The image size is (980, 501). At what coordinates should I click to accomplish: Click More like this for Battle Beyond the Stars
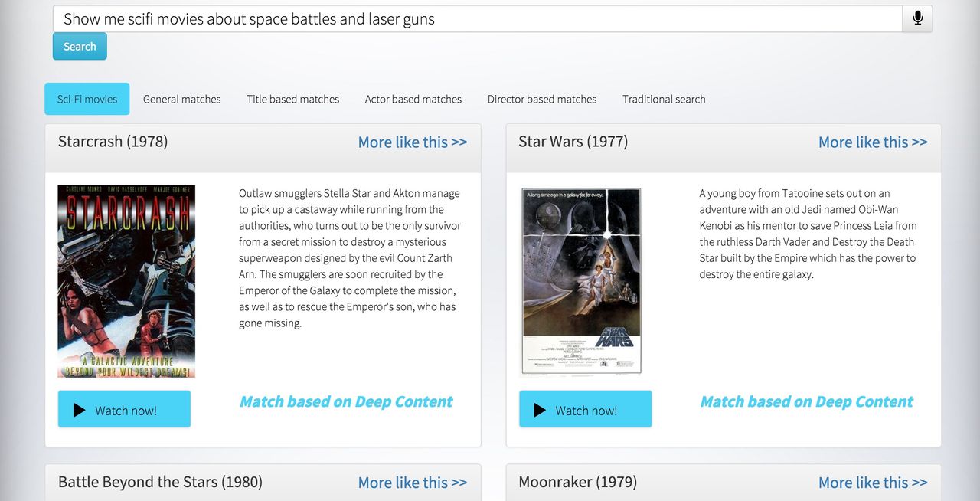(412, 483)
